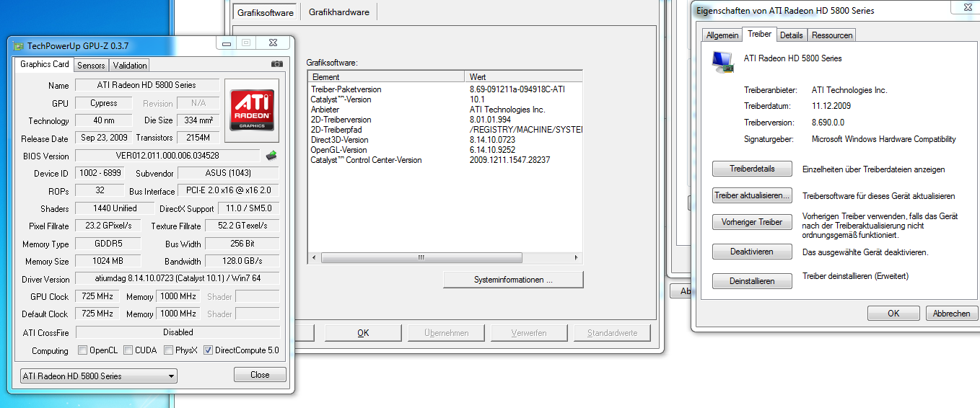Click the Shaders 1440 Unified field

click(x=115, y=208)
